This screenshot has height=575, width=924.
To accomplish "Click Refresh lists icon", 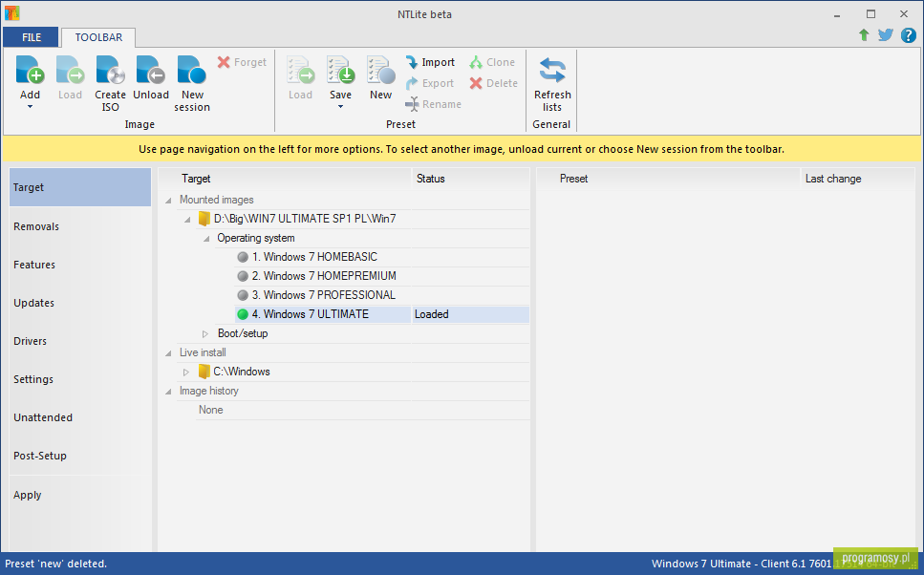I will 552,70.
